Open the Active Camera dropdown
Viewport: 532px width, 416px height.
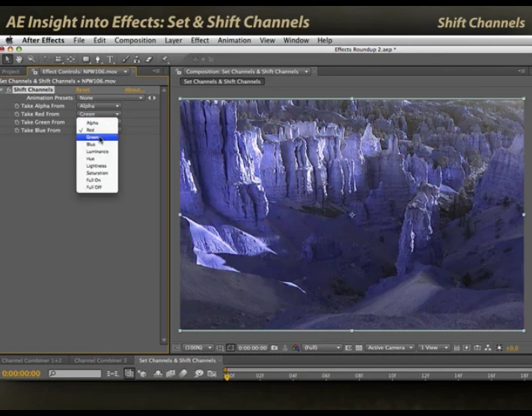pos(390,348)
